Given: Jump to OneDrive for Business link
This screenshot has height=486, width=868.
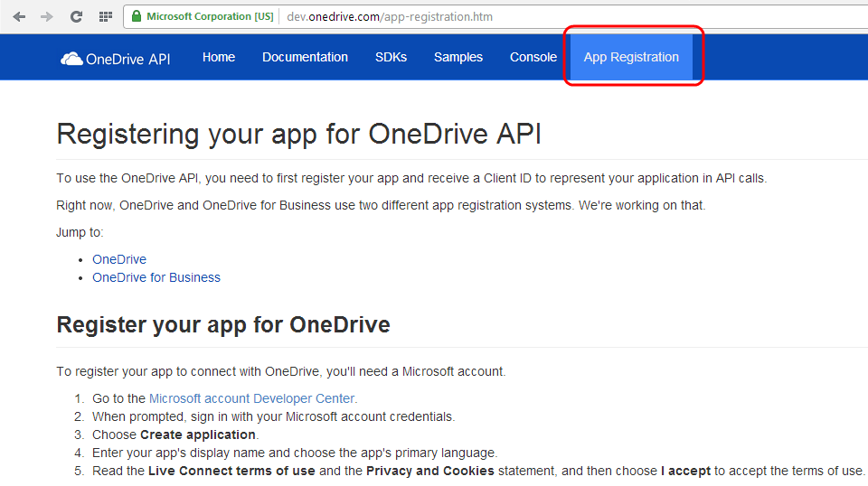Looking at the screenshot, I should coord(156,277).
